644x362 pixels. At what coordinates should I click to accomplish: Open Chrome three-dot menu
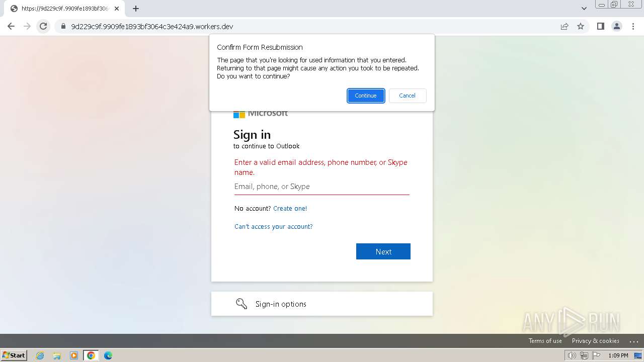tap(633, 26)
